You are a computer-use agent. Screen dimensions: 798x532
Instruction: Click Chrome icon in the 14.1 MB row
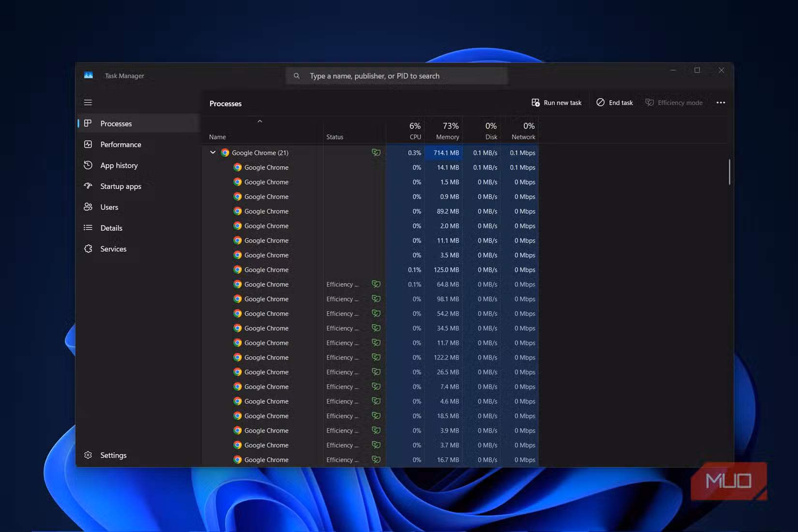click(237, 167)
